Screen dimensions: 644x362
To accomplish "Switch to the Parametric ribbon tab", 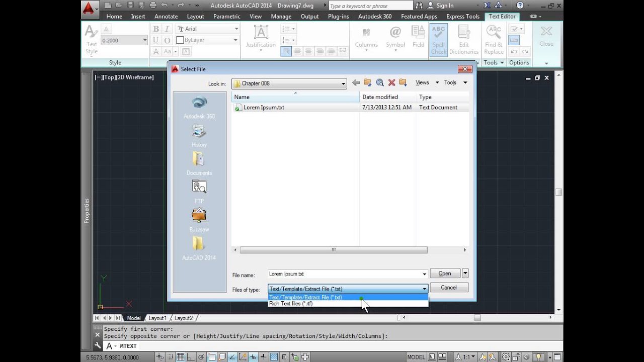I will point(227,17).
